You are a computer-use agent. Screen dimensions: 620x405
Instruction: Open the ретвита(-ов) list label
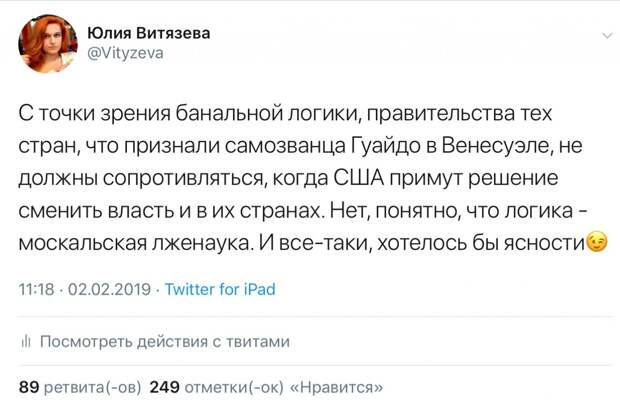[x=92, y=387]
